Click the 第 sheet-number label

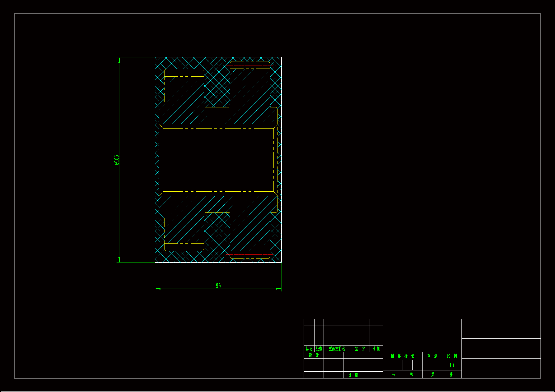tap(433, 374)
